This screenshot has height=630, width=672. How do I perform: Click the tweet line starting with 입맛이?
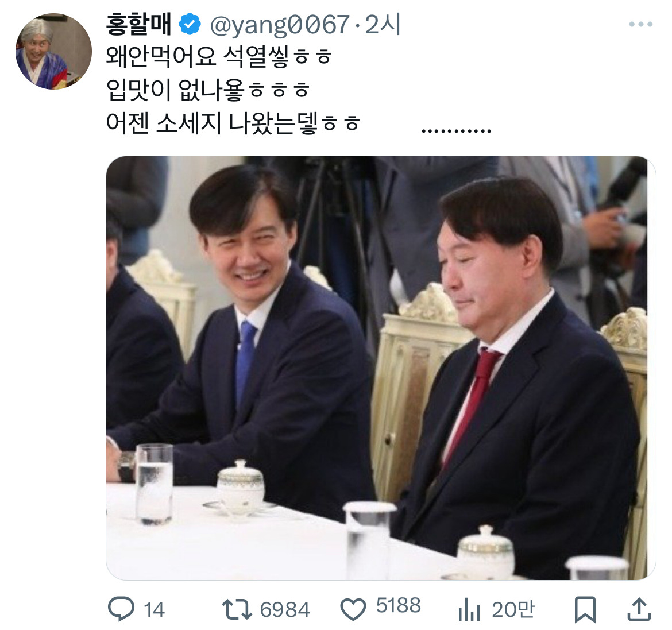208,90
